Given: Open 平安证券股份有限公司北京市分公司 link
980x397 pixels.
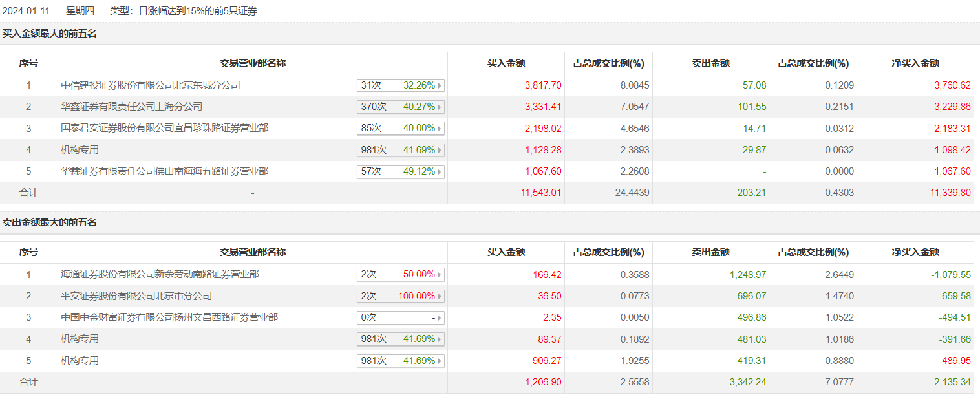Looking at the screenshot, I should click(x=136, y=296).
